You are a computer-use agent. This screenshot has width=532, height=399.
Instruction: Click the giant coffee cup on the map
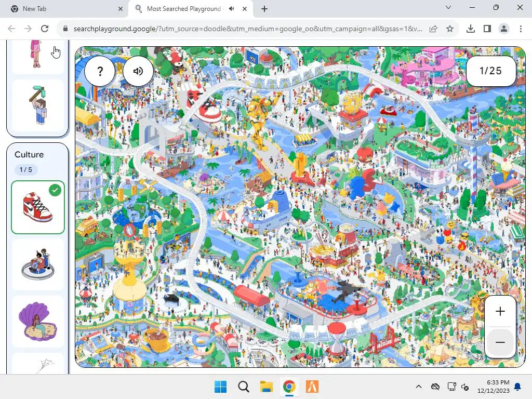[156, 339]
